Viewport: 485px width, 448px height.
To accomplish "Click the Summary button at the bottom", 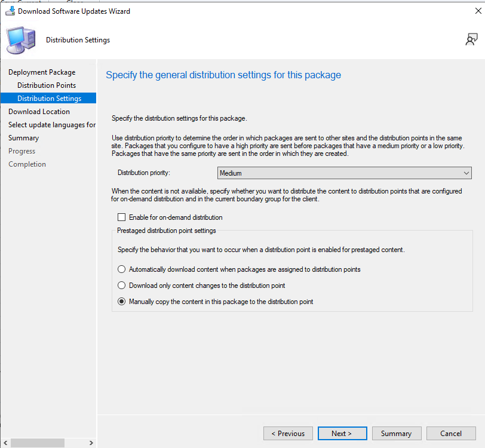I will (397, 434).
